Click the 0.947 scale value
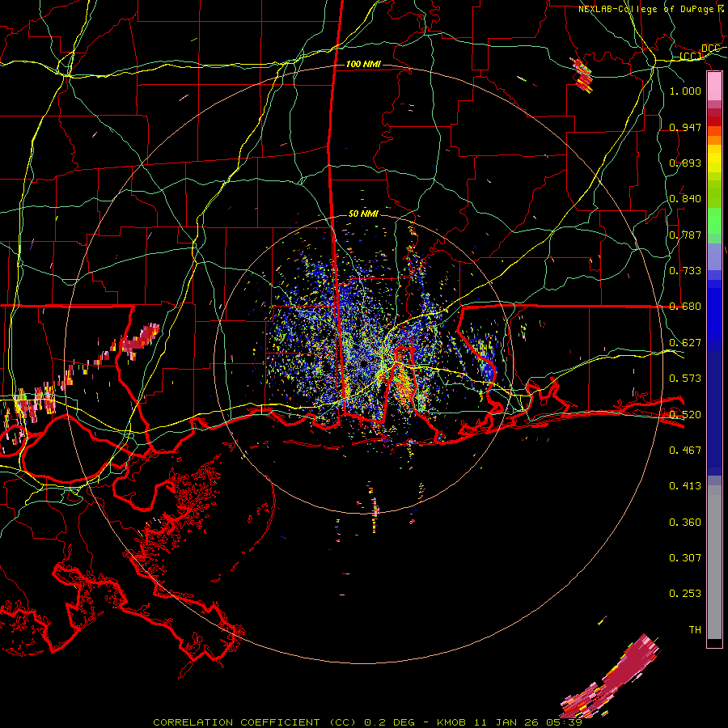 685,127
